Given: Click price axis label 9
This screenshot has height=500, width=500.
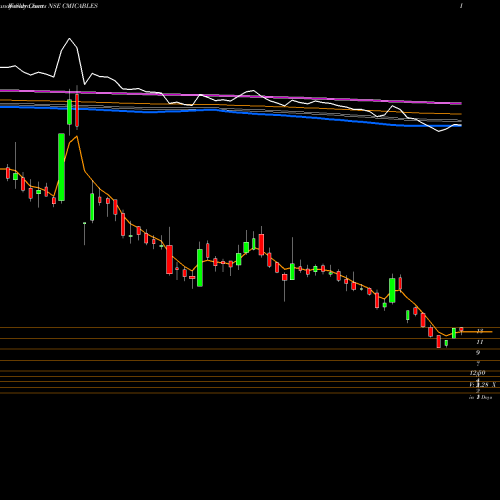Looking at the screenshot, I should 478,353.
